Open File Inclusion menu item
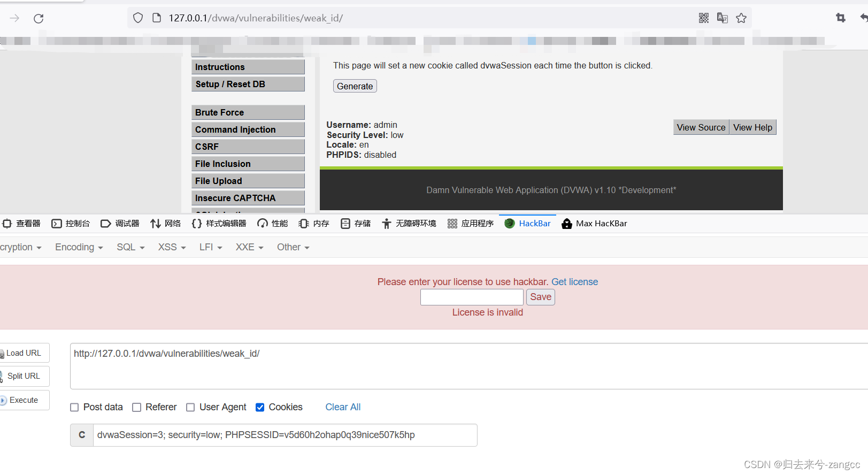This screenshot has width=868, height=475. 248,164
